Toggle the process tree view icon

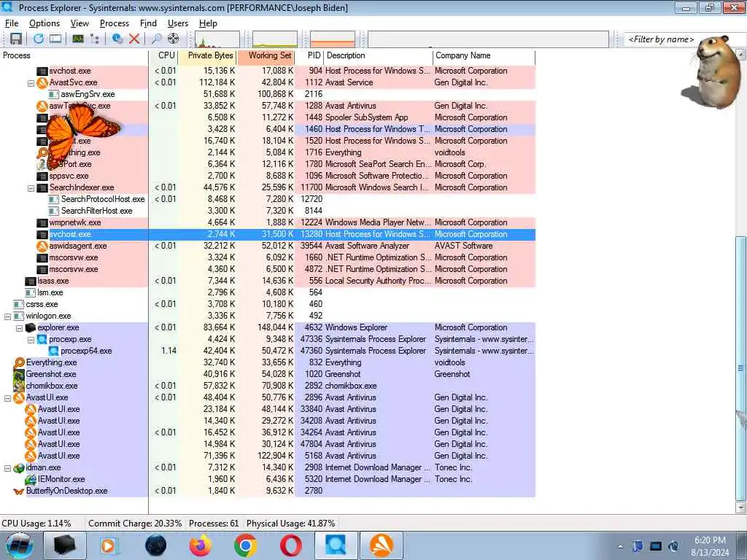[x=94, y=39]
